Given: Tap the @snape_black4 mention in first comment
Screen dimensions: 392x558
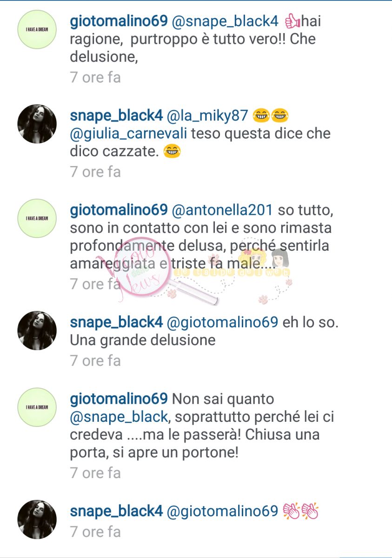Looking at the screenshot, I should (225, 21).
